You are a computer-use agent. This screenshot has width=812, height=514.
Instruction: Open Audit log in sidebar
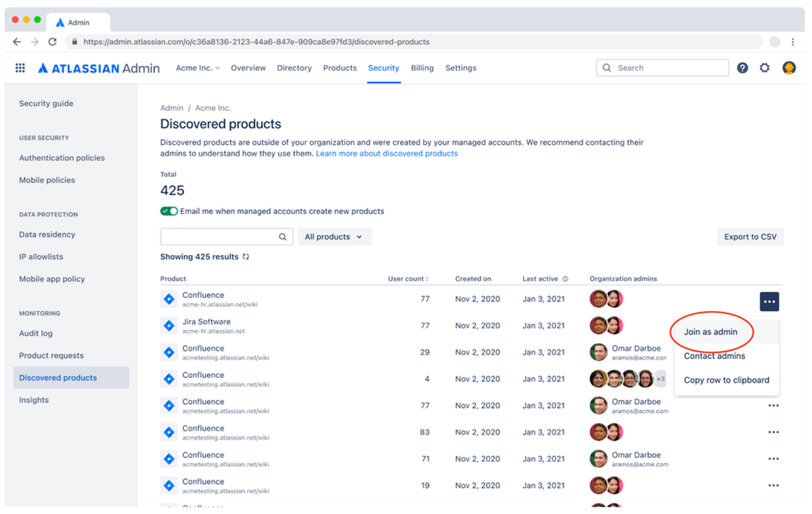[x=36, y=334]
